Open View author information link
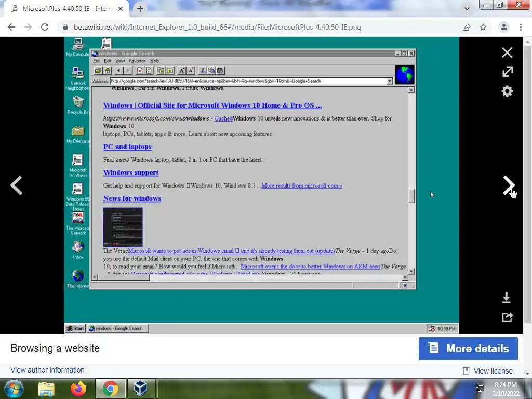The height and width of the screenshot is (399, 532). [47, 370]
